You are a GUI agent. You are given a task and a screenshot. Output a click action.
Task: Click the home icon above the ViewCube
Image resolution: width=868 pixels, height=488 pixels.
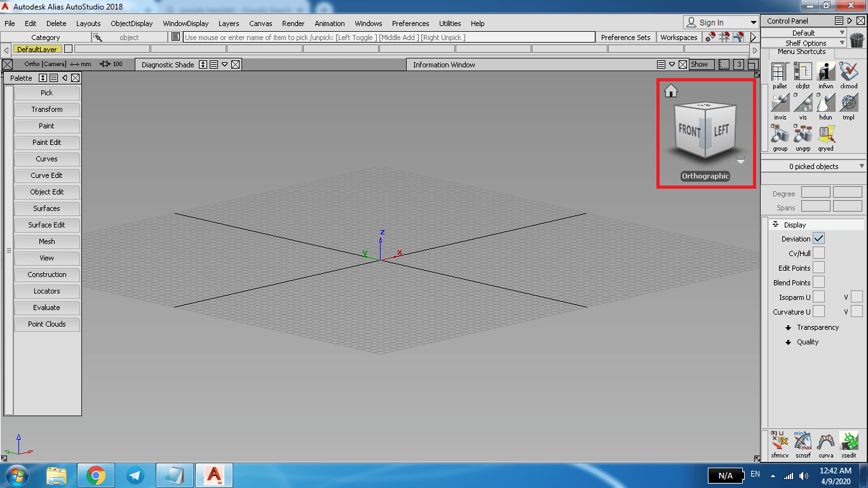click(671, 91)
